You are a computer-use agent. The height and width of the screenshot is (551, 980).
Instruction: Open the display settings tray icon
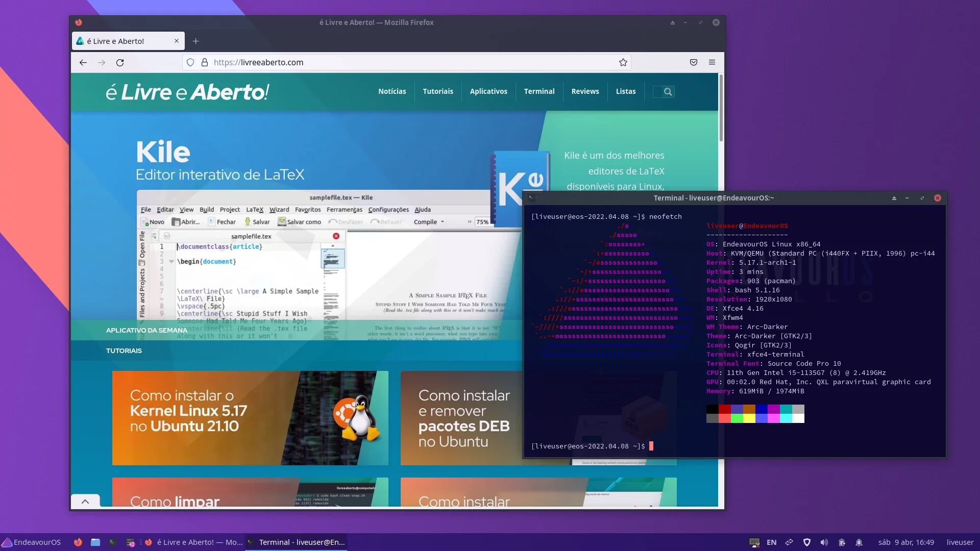point(754,542)
